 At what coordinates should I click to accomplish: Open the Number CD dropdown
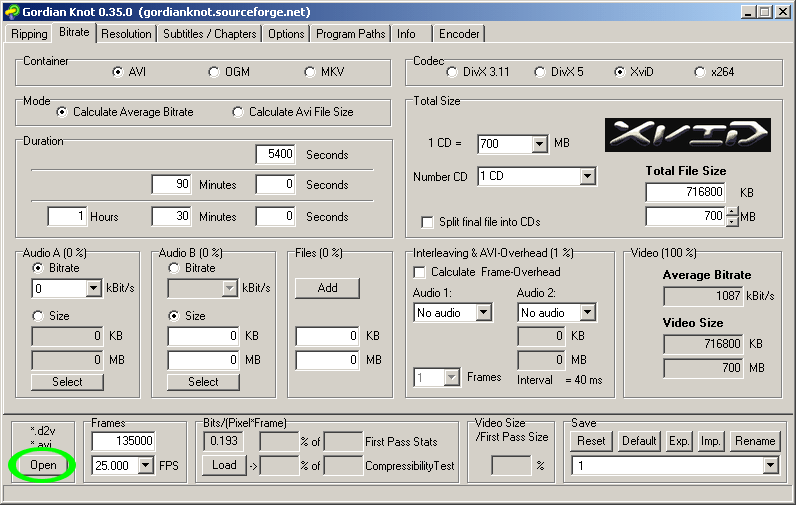point(587,177)
